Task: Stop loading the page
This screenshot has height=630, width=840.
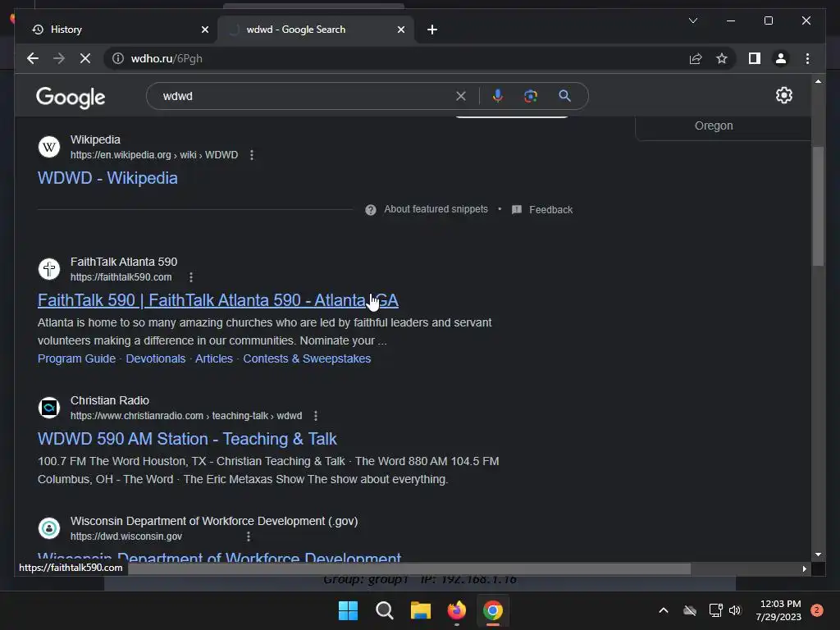Action: tap(85, 58)
